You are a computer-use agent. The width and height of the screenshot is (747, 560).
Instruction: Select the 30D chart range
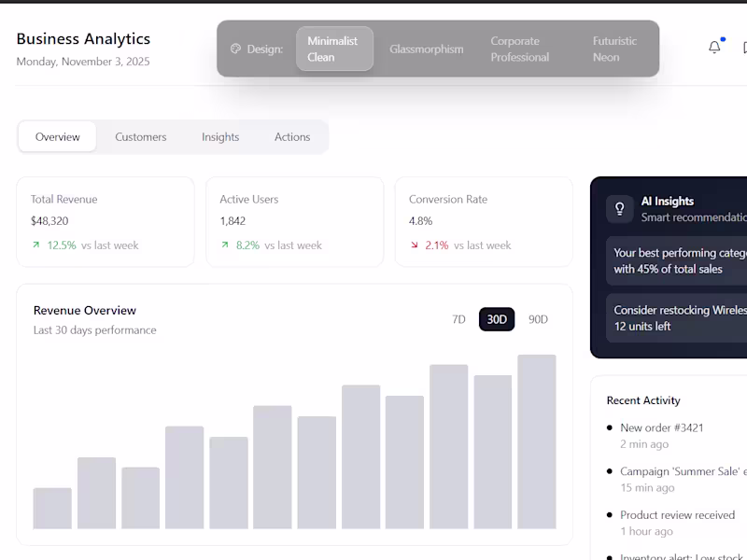point(497,319)
